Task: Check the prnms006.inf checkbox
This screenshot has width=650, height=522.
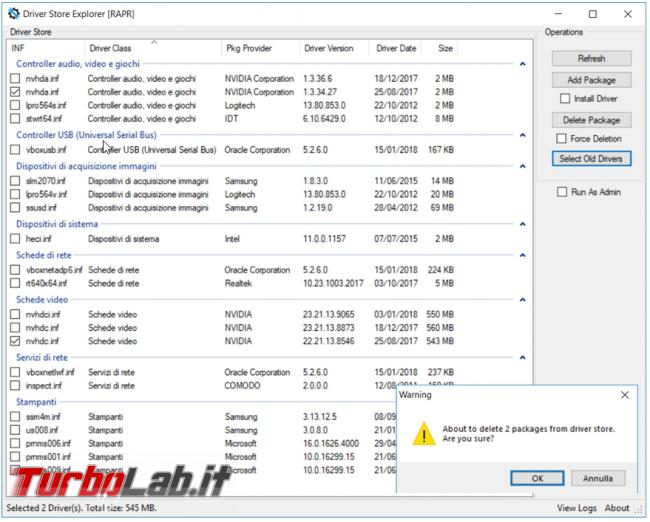Action: (15, 443)
